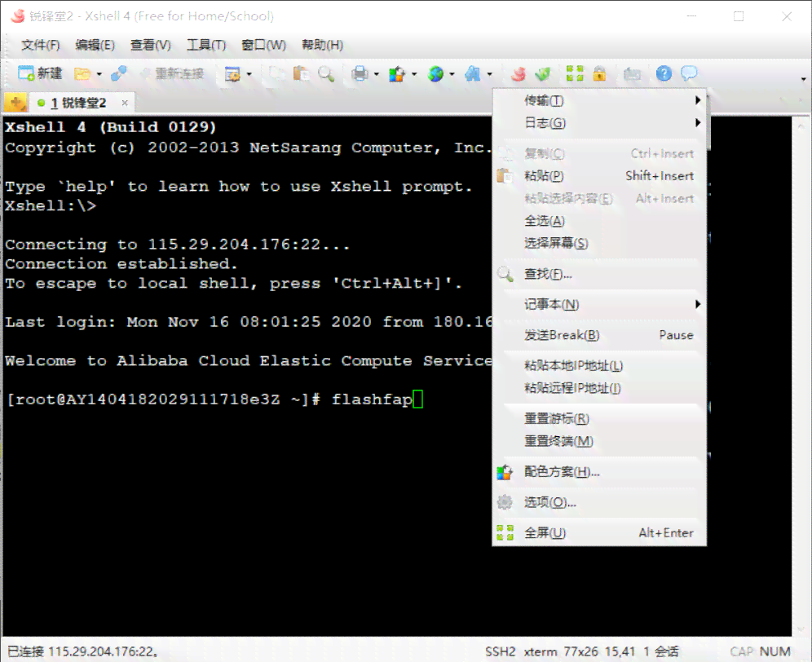Image resolution: width=812 pixels, height=662 pixels.
Task: Click the blue help question-mark icon
Action: (x=664, y=73)
